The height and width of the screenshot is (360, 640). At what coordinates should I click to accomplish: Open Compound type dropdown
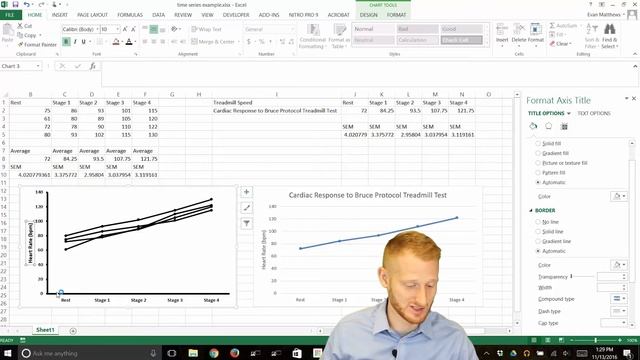click(x=619, y=299)
